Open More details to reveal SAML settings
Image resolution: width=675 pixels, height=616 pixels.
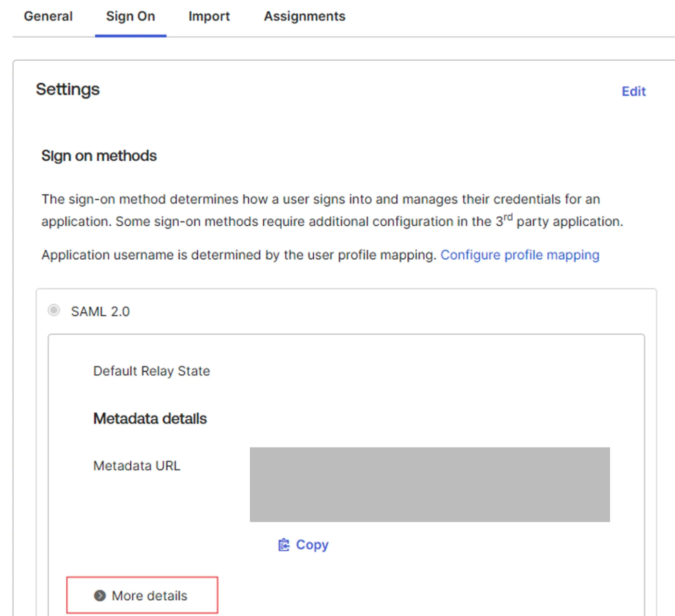click(x=141, y=595)
